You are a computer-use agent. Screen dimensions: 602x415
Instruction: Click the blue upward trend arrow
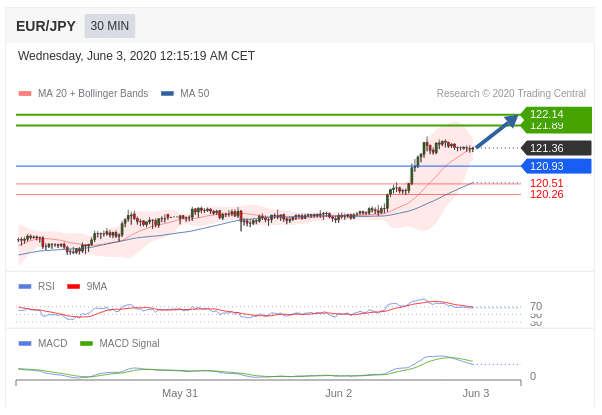(497, 132)
